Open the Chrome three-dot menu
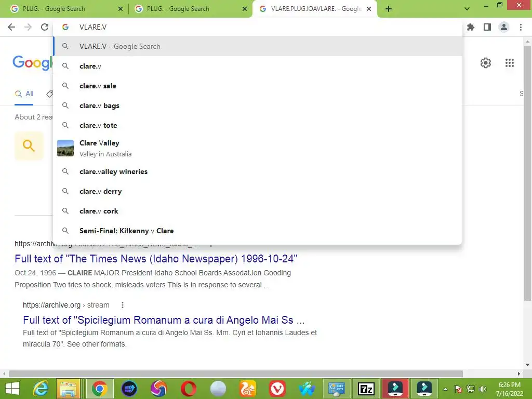Image resolution: width=532 pixels, height=399 pixels. coord(521,27)
